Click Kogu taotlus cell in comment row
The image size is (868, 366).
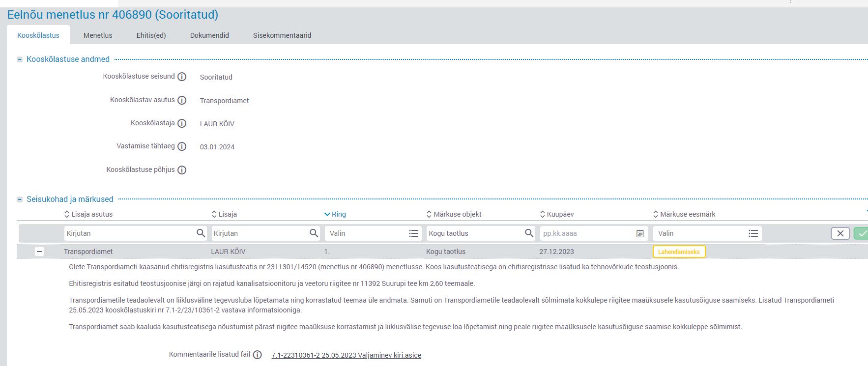click(x=446, y=252)
